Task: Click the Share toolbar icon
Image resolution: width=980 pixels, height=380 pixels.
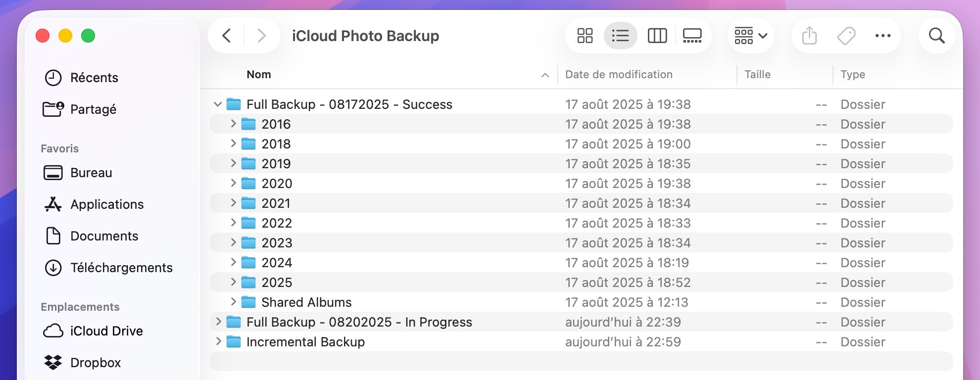Action: [809, 36]
